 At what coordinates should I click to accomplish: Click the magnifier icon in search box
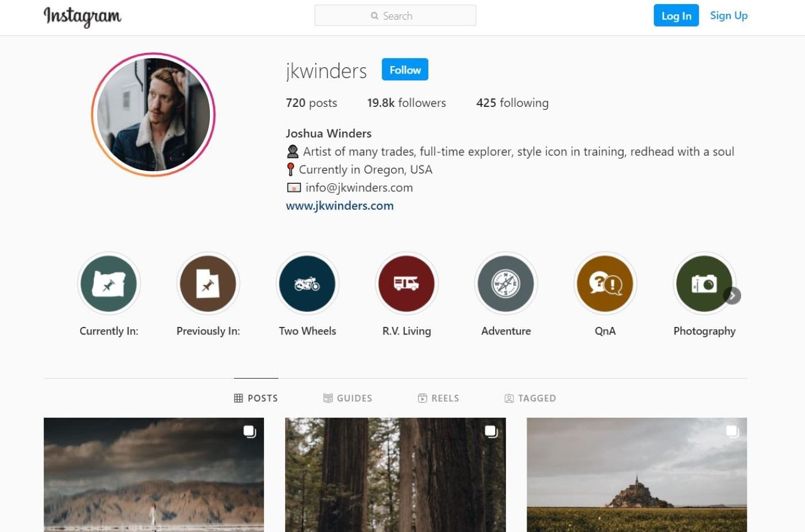click(375, 16)
